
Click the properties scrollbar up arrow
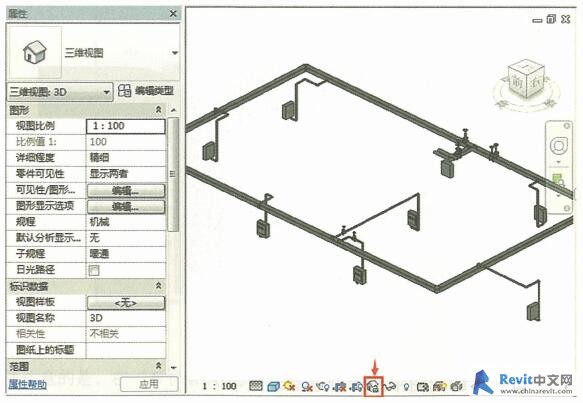[x=173, y=110]
